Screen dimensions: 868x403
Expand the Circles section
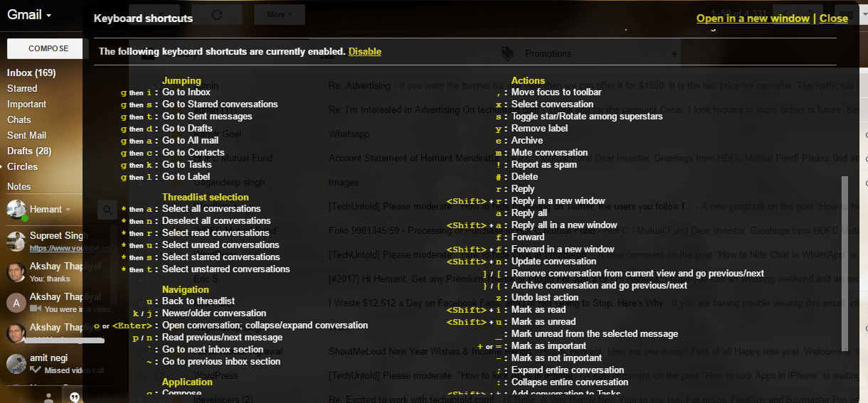point(23,166)
